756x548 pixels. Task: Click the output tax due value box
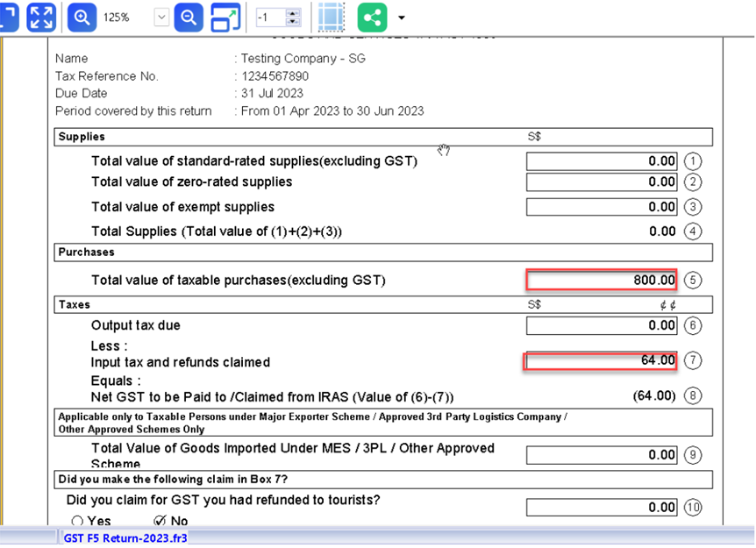(x=602, y=325)
